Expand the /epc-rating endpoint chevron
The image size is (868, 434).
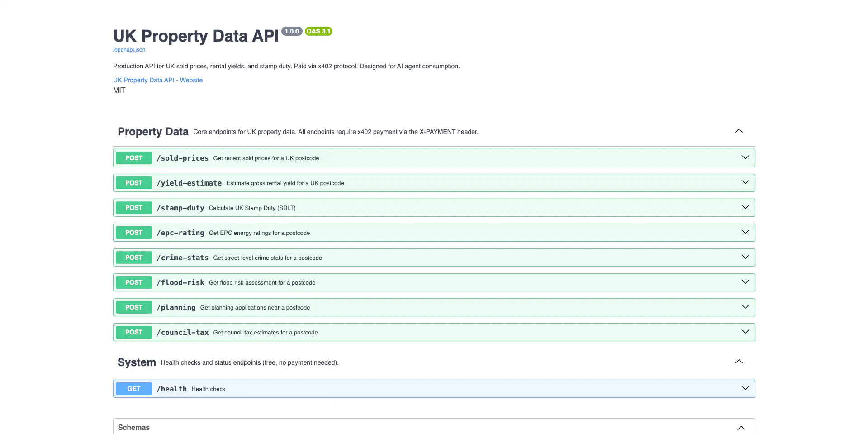point(745,232)
